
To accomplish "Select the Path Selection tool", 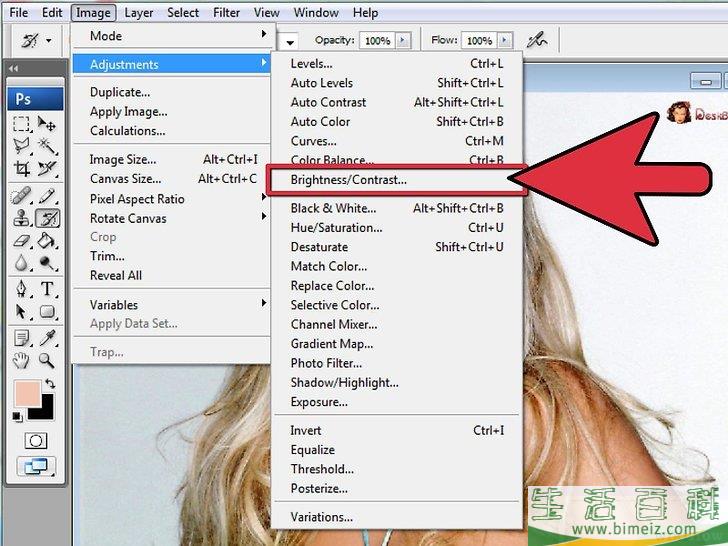I will (21, 311).
